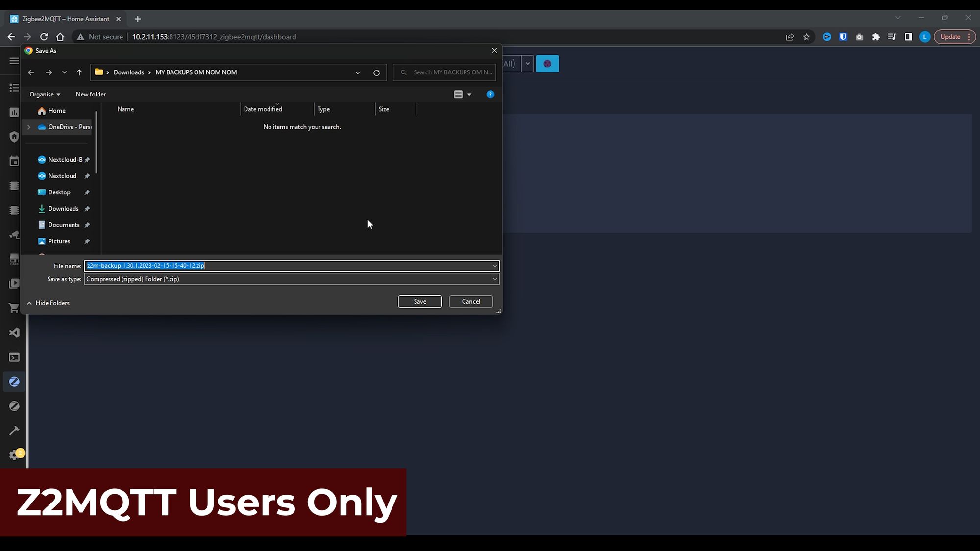
Task: Expand the folder navigation breadcrumb dropdown
Action: (x=357, y=72)
